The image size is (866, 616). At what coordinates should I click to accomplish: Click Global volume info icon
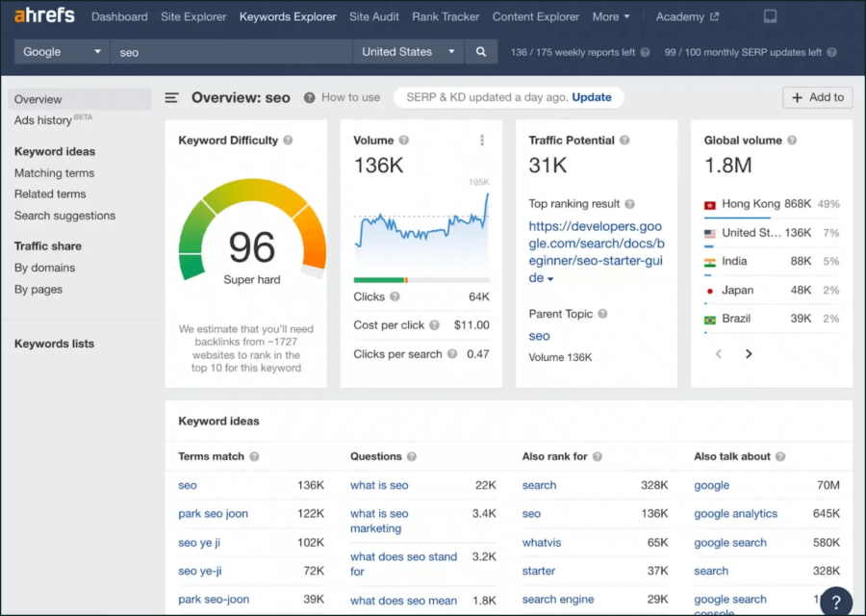pyautogui.click(x=792, y=141)
